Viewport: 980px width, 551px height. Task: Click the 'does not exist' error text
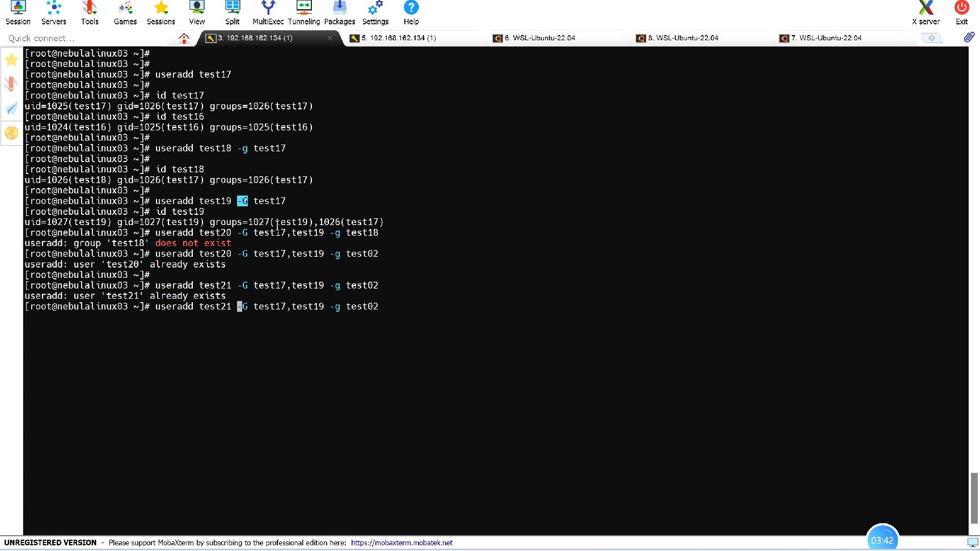click(x=193, y=243)
